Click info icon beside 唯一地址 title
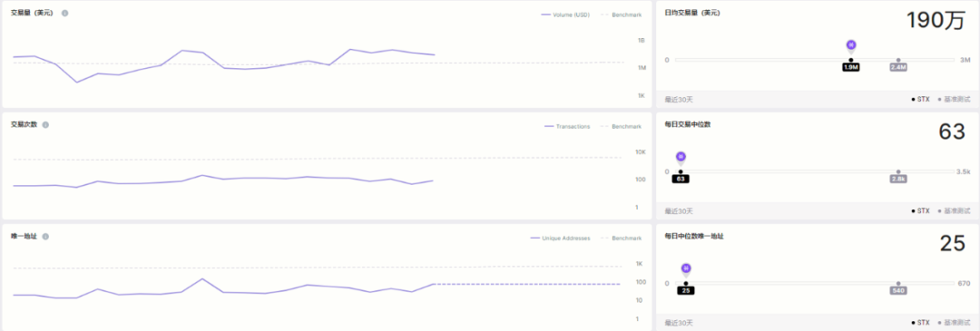The width and height of the screenshot is (980, 331). 45,236
